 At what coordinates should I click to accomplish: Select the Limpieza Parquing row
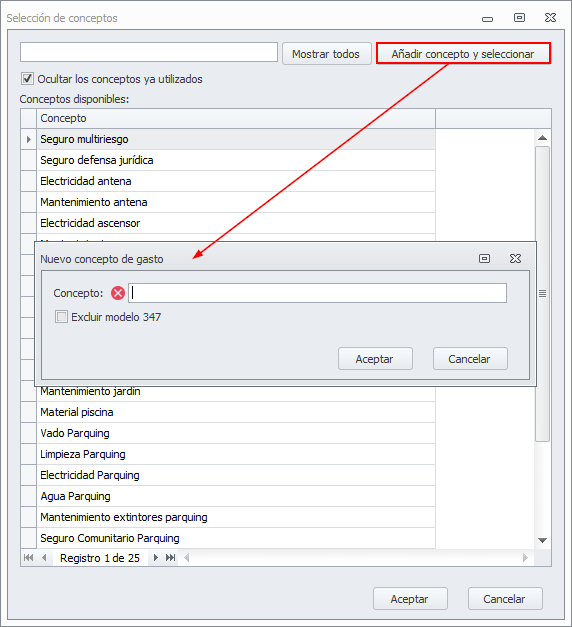(x=236, y=454)
